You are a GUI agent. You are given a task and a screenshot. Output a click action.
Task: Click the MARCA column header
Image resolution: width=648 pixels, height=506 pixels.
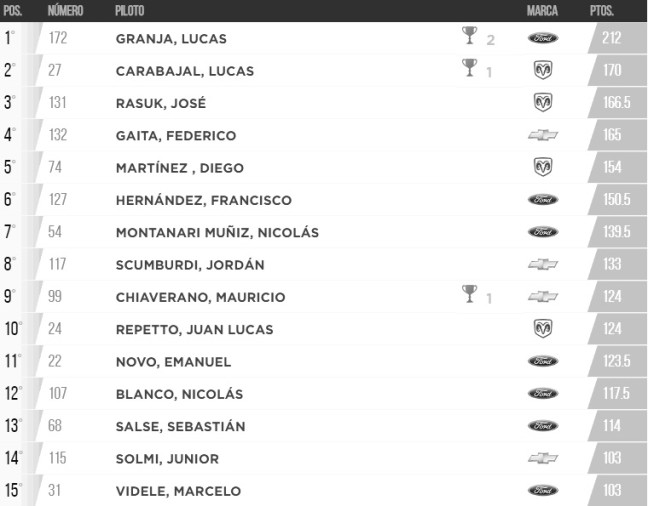[542, 11]
